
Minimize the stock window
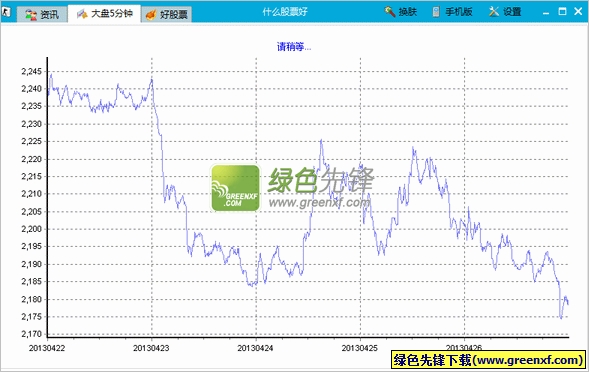[x=546, y=12]
